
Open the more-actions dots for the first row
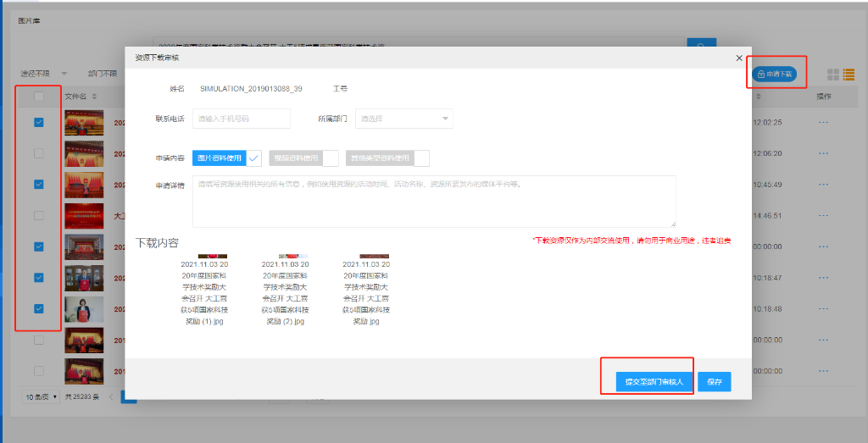[x=823, y=122]
